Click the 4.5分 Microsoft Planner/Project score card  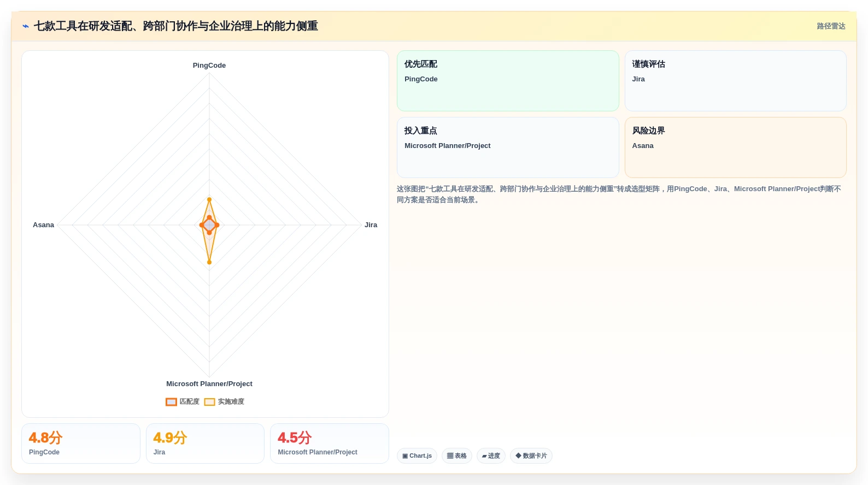click(x=330, y=443)
